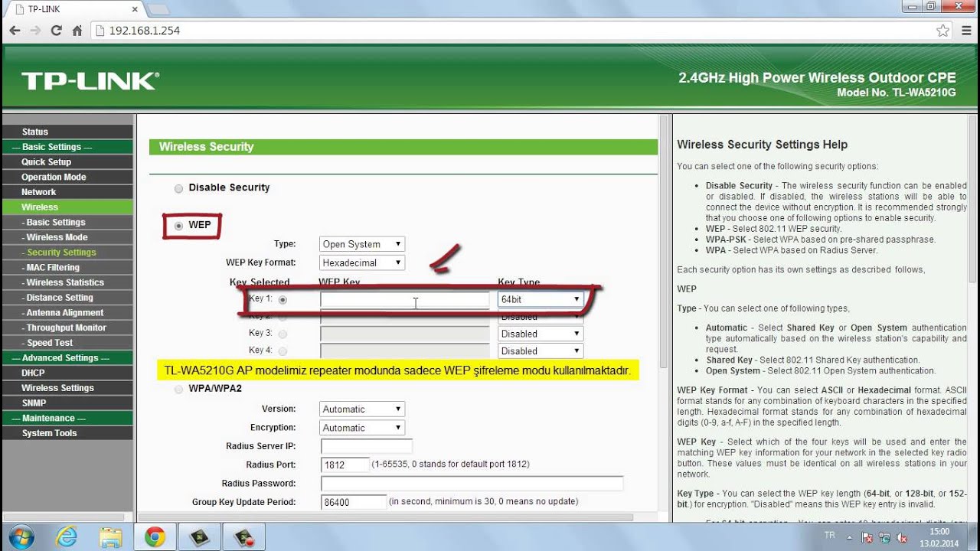Click the Key 1 WEP Key input field
Viewport: 980px width, 551px height.
click(x=404, y=300)
